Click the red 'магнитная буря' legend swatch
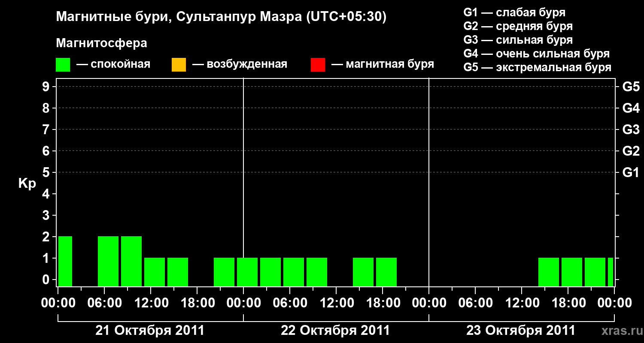Image resolution: width=644 pixels, height=343 pixels. [318, 65]
